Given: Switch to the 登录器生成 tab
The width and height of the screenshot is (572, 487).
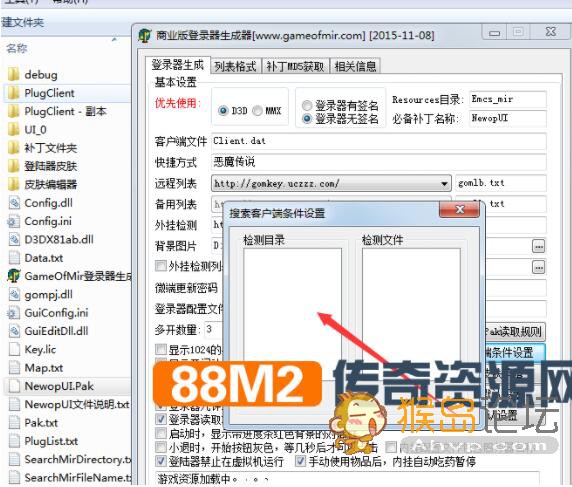Looking at the screenshot, I should point(177,65).
